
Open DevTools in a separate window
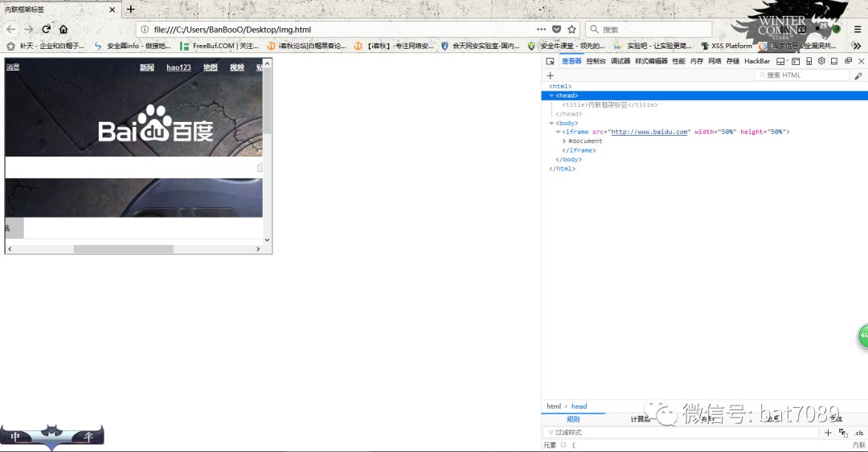point(848,61)
